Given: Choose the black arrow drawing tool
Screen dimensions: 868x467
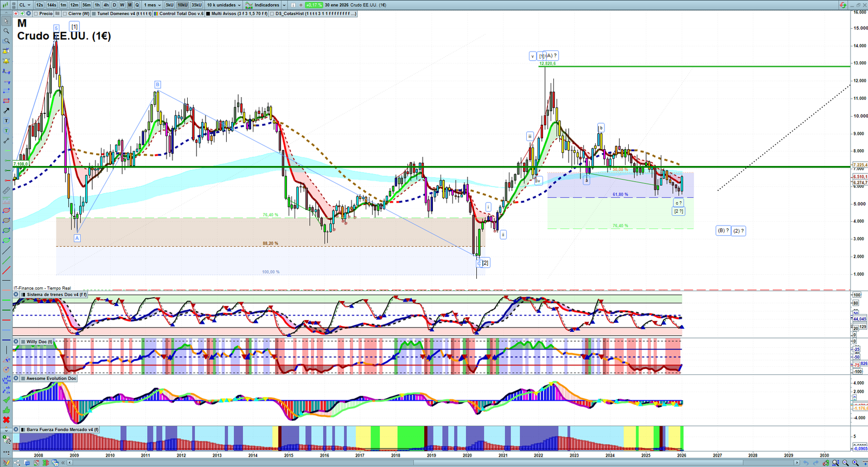Looking at the screenshot, I should [x=6, y=111].
